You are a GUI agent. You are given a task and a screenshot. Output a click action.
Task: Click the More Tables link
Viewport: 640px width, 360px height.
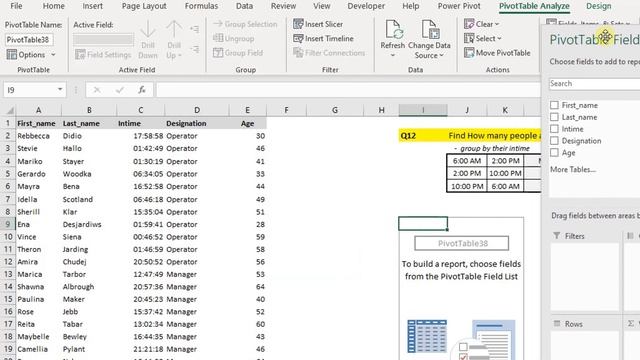tap(573, 169)
